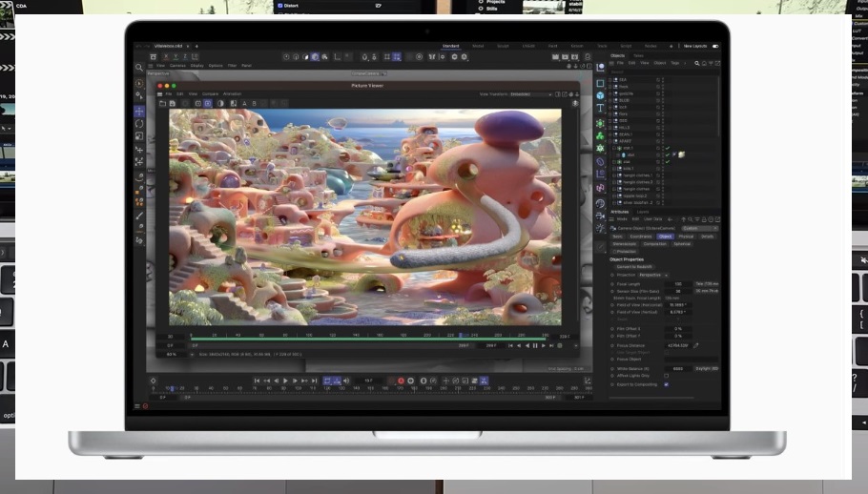Click the Layers tab beside Attributes

click(x=643, y=212)
